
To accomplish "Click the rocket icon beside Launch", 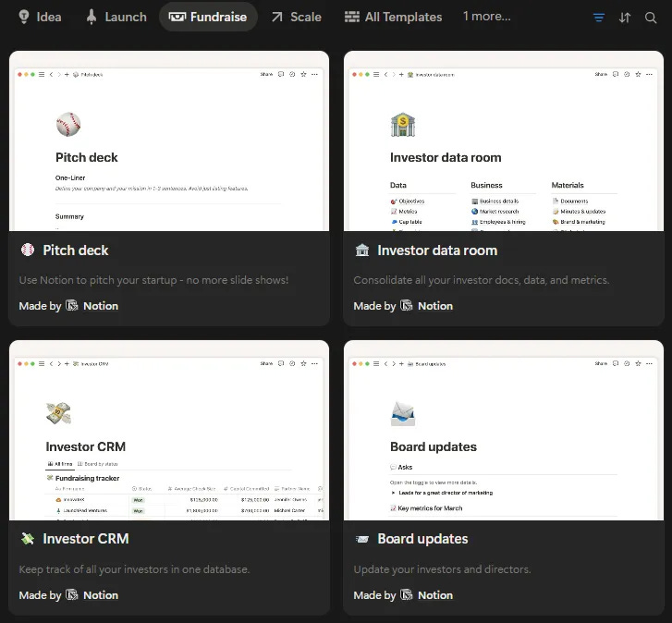I will point(92,17).
